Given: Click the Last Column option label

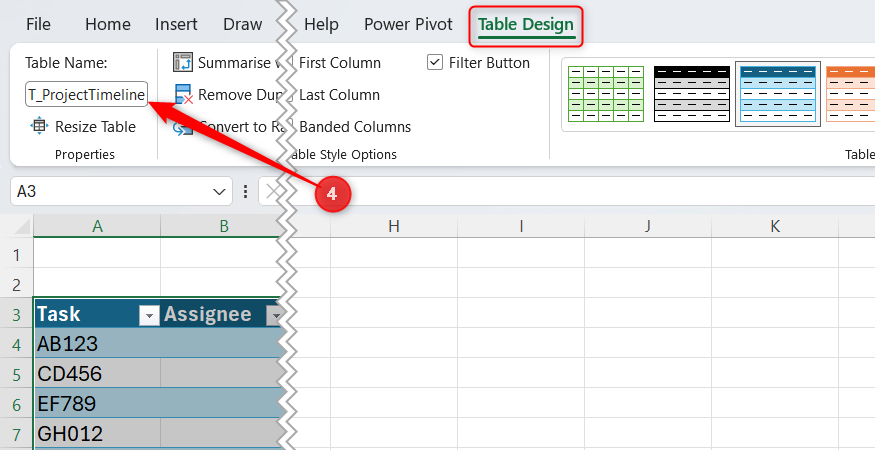Looking at the screenshot, I should [x=339, y=94].
